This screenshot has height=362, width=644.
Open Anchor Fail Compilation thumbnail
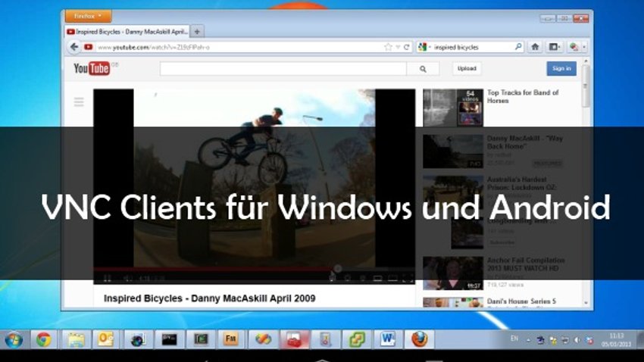[453, 273]
